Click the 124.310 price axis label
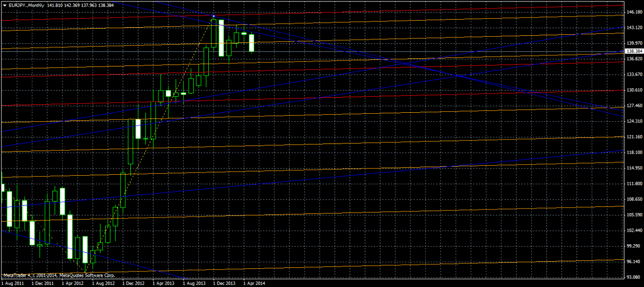 pos(633,121)
